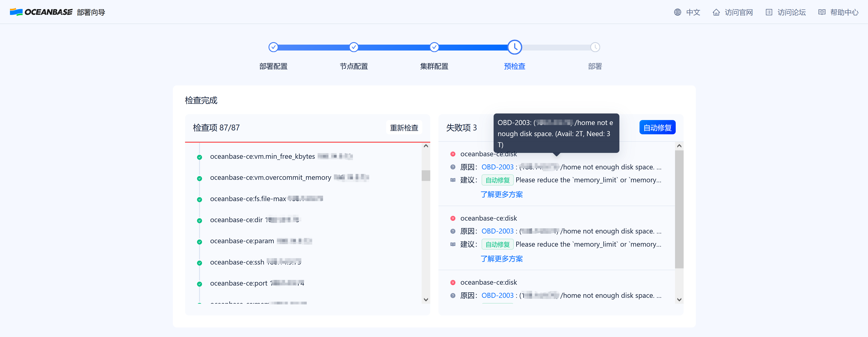This screenshot has width=868, height=337.
Task: Select the 集群配置 step label
Action: coord(434,66)
